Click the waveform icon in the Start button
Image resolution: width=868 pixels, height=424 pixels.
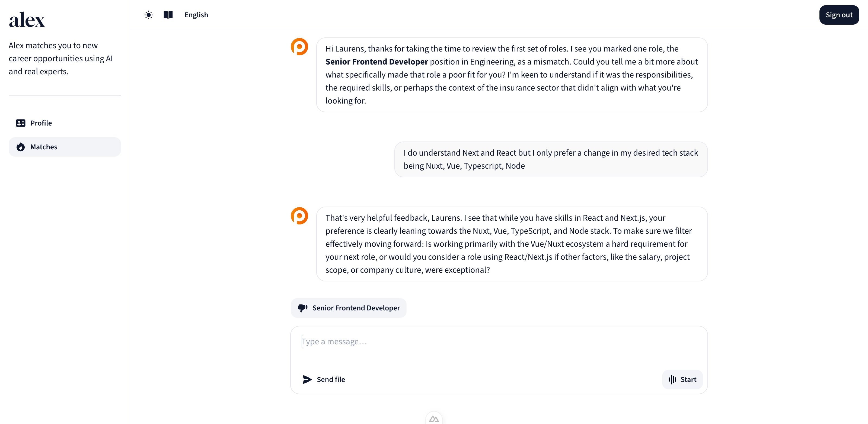(672, 379)
